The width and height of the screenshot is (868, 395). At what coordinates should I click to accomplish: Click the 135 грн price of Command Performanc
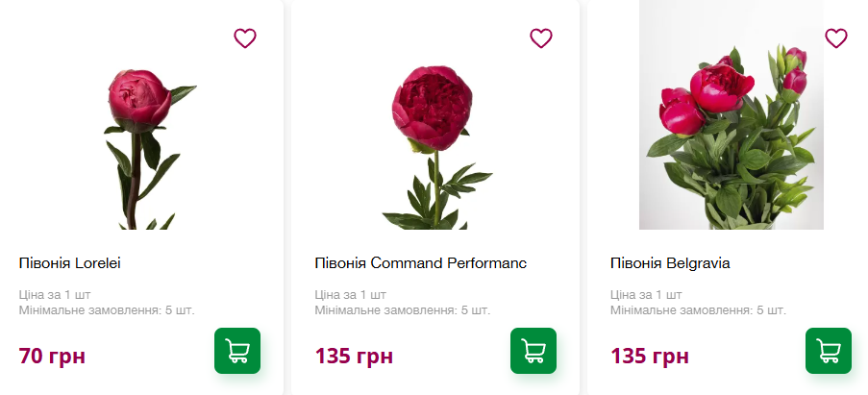[354, 357]
